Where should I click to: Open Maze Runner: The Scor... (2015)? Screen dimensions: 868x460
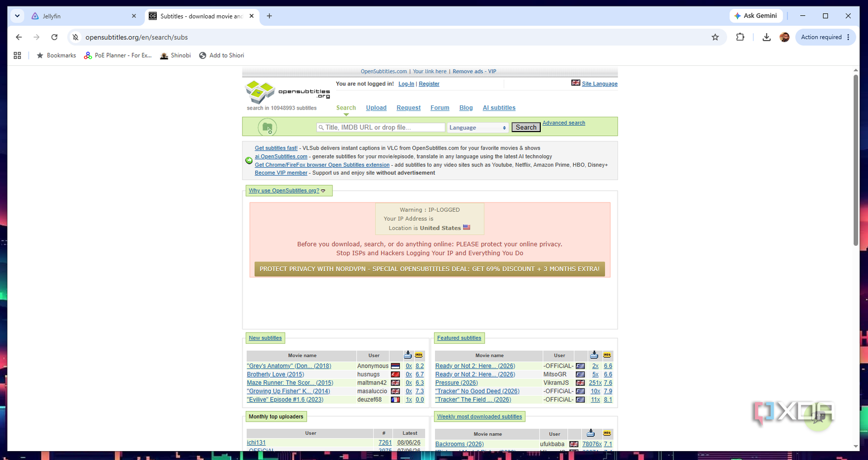[x=290, y=383]
